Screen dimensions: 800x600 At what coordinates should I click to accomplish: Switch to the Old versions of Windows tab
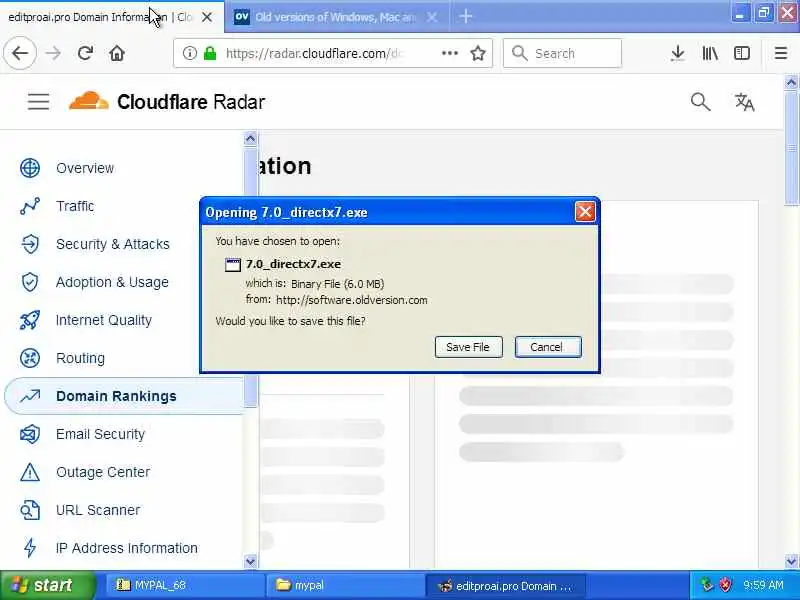[336, 17]
